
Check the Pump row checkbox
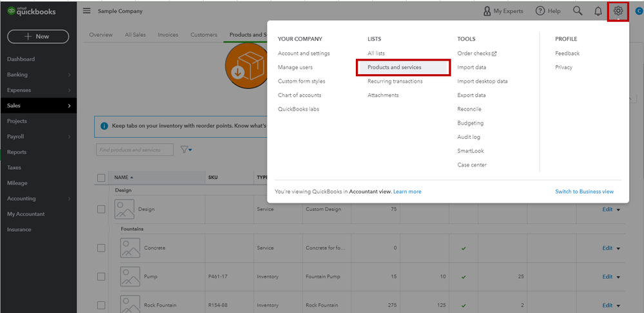(x=101, y=277)
